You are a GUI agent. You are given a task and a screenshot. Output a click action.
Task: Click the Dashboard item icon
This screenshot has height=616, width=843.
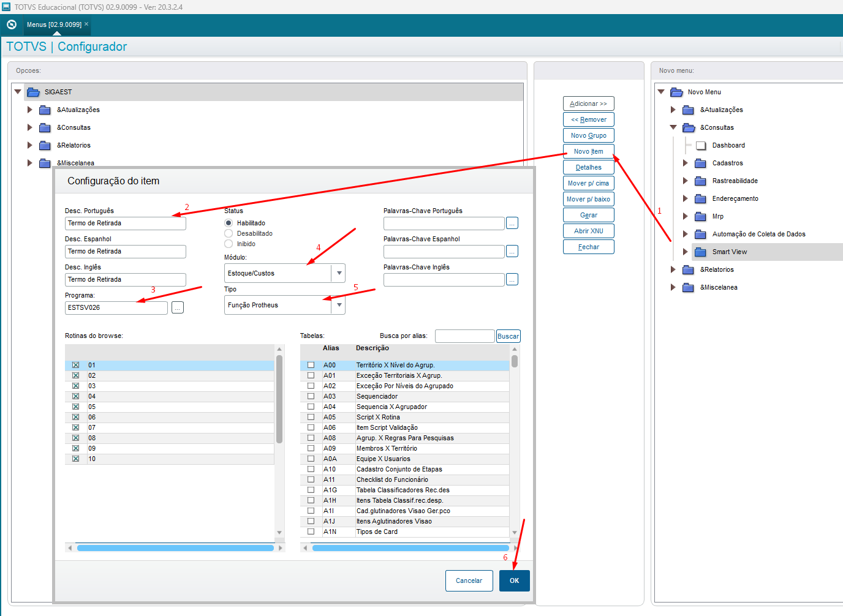click(x=701, y=145)
